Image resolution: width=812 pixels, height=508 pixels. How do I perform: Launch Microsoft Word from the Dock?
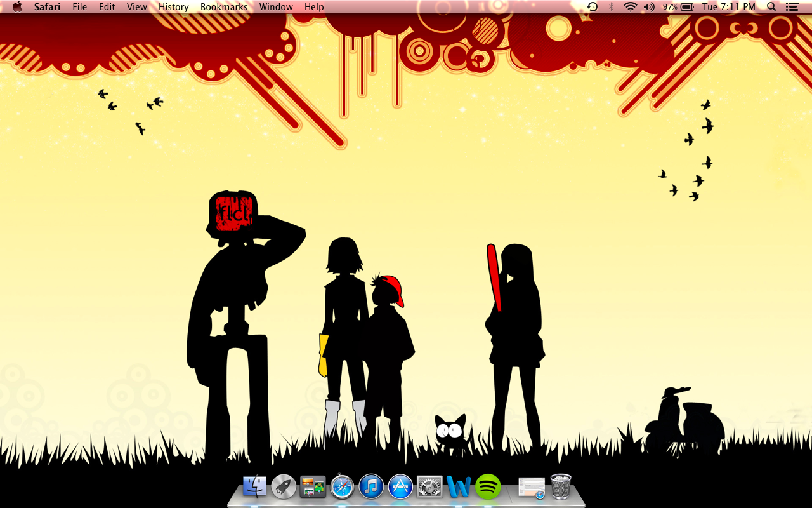pos(459,487)
